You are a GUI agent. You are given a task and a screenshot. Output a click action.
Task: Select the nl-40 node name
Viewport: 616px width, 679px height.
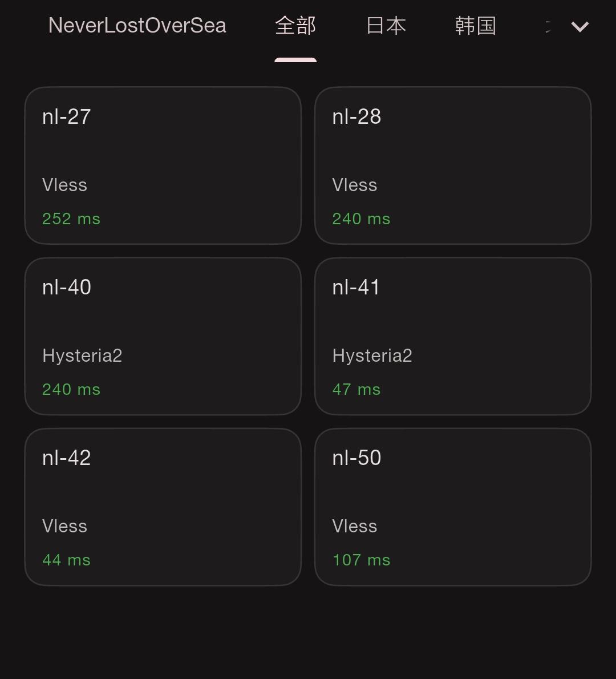coord(67,288)
